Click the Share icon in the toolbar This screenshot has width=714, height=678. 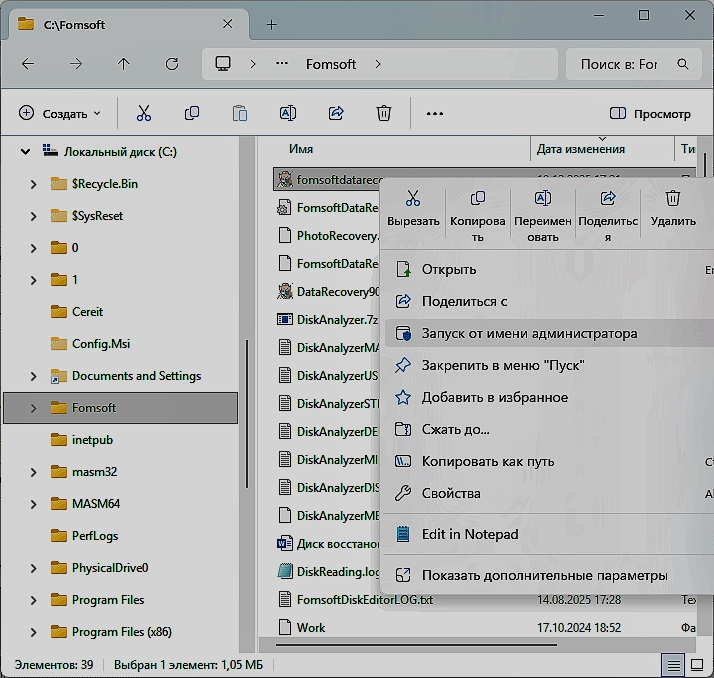[x=336, y=113]
